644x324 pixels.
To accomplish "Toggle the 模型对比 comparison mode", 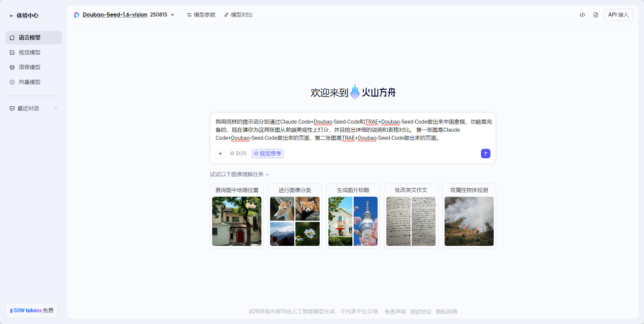I will pos(238,15).
